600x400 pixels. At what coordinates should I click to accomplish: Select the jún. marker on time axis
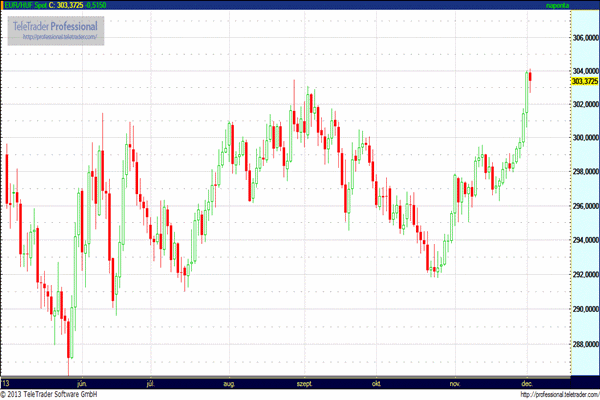[x=82, y=384]
